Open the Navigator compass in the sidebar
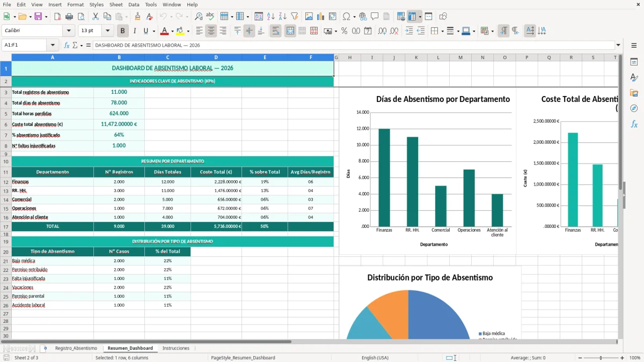This screenshot has width=644, height=362. point(634,108)
